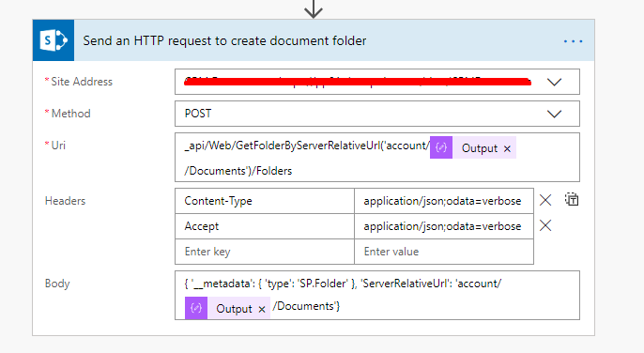Screen dimensions: 644x353
Task: Click the Output expression icon in Uri
Action: (x=441, y=147)
